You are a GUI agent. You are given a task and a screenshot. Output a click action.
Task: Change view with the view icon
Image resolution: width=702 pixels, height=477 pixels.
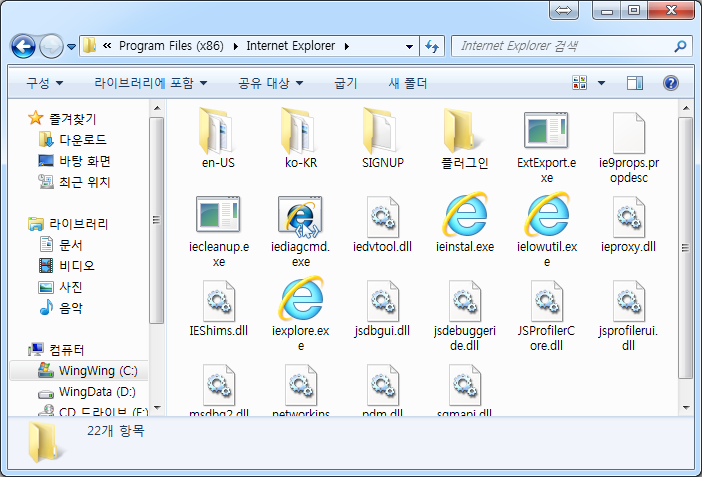580,83
